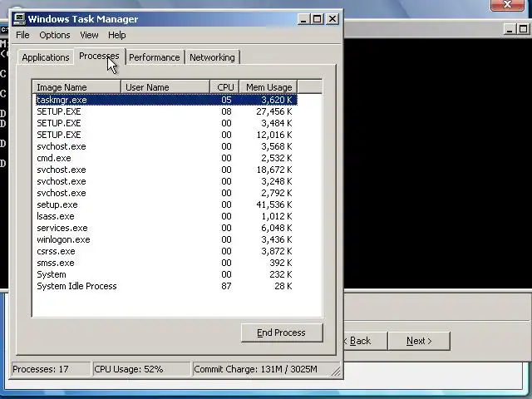The height and width of the screenshot is (399, 532).
Task: Select svchost.exe using 2,792 K memory
Action: 166,193
